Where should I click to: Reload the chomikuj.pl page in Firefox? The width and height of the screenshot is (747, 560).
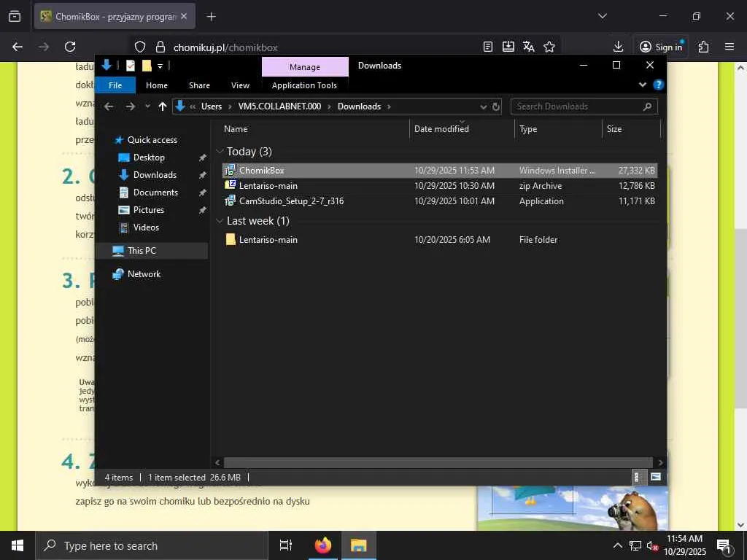tap(70, 47)
